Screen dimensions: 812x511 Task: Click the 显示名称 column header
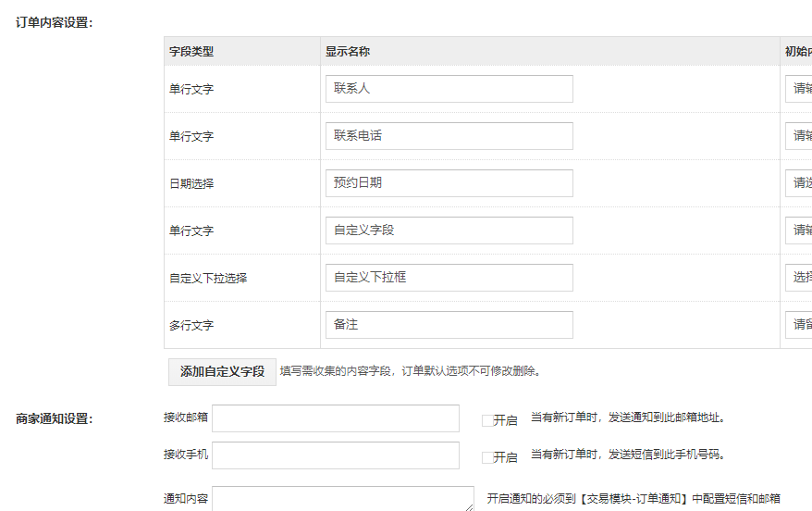(x=348, y=52)
